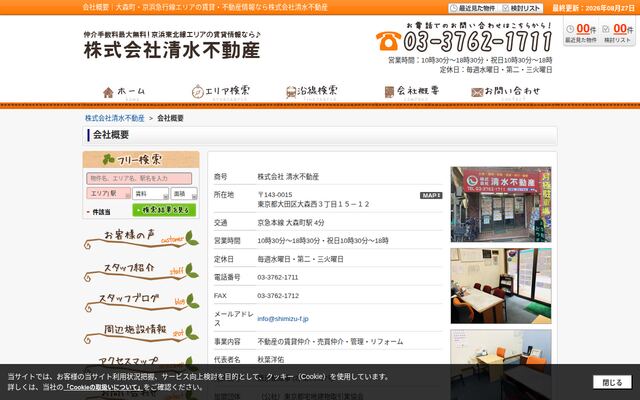Click the clock icon in top bar 最近見た物件

pyautogui.click(x=454, y=8)
